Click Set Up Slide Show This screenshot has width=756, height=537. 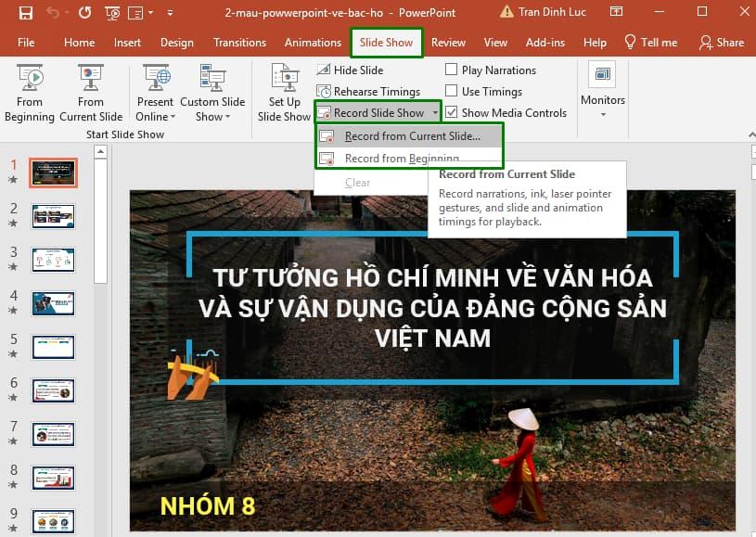click(283, 90)
